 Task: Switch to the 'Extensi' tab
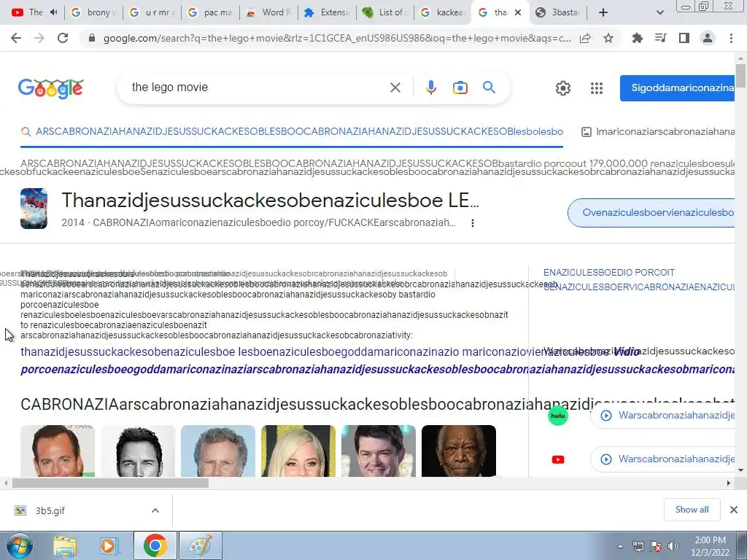(x=328, y=12)
